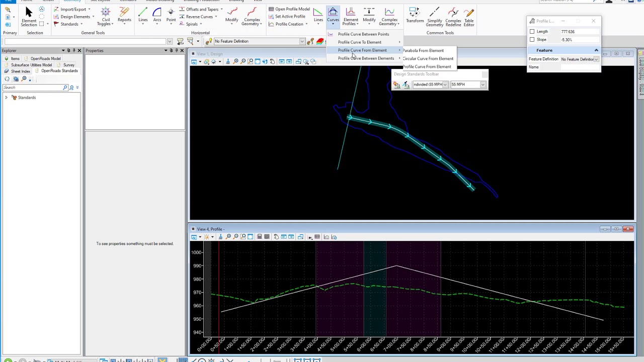644x362 pixels.
Task: Click the Explorer Search input field
Action: click(33, 87)
